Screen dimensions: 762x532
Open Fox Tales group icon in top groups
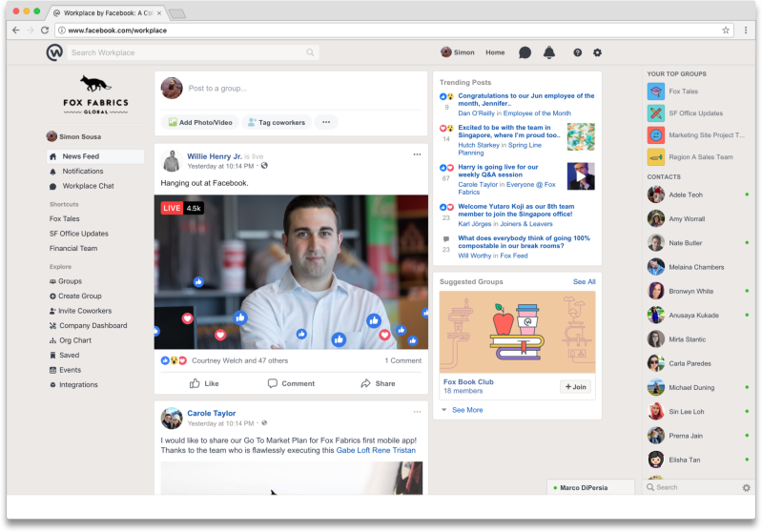(x=655, y=92)
